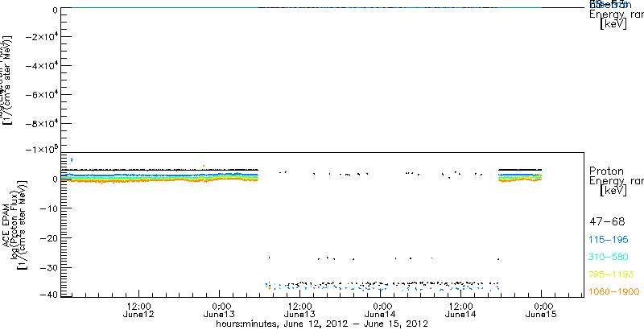The height and width of the screenshot is (330, 644).
Task: Click the '0:00 June14' axis tick label
Action: coord(380,310)
